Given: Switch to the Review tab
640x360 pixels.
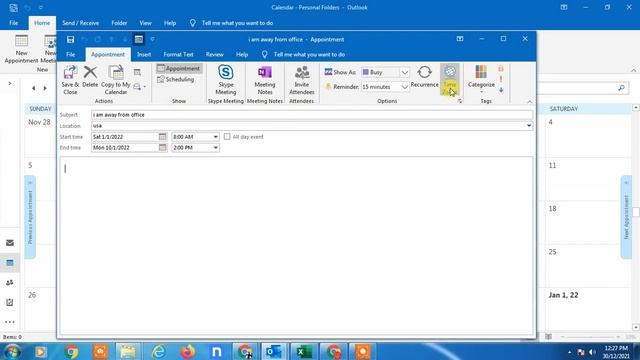Looking at the screenshot, I should (x=215, y=54).
